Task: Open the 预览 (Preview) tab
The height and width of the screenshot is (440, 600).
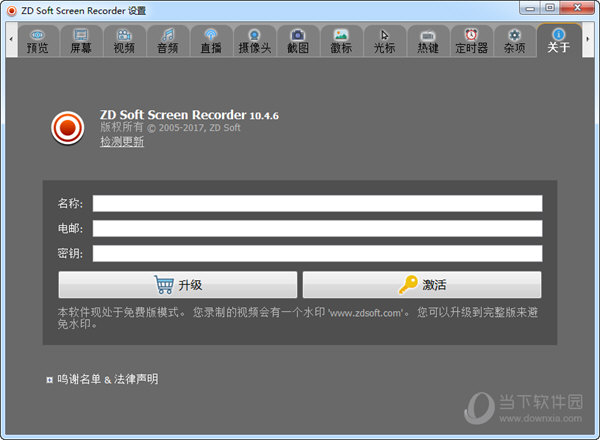Action: pos(38,41)
